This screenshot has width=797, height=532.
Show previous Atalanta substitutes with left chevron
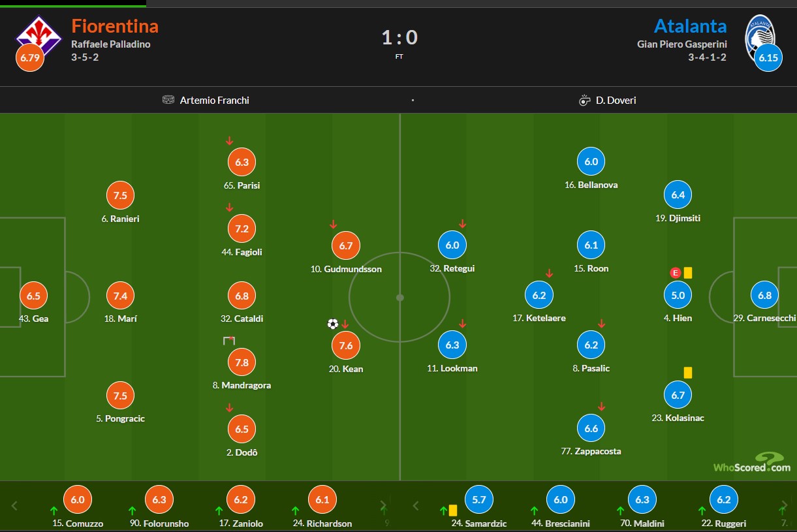coord(416,505)
